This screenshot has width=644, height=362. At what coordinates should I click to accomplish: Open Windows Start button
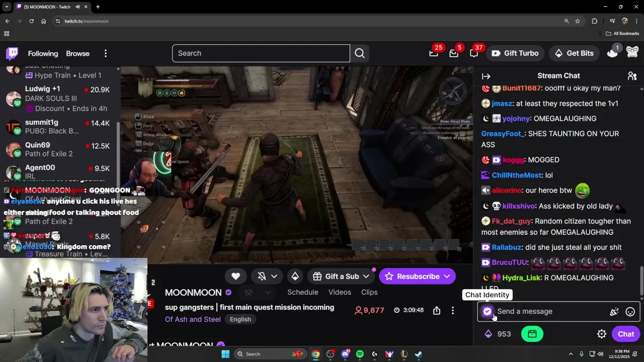tap(225, 354)
